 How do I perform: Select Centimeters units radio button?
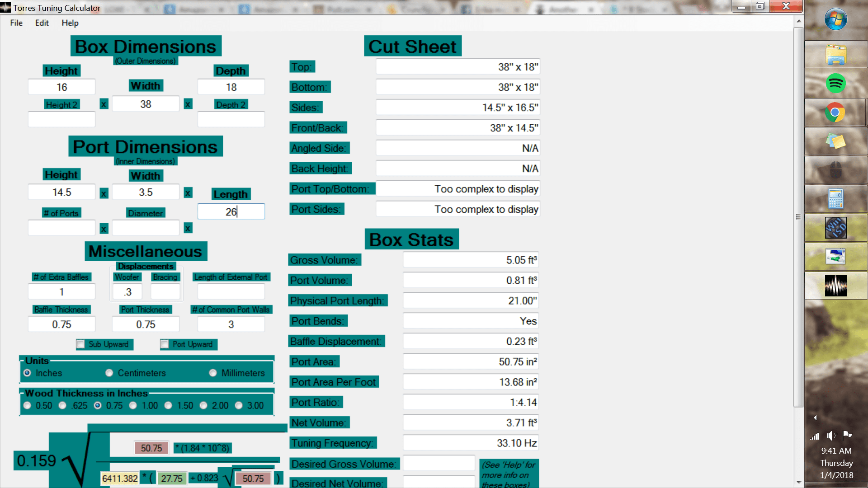pyautogui.click(x=109, y=373)
